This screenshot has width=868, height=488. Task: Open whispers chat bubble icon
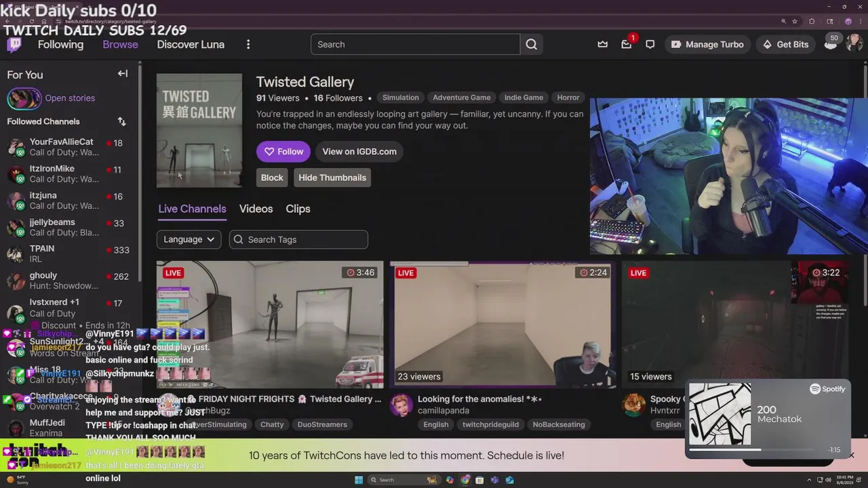point(650,44)
